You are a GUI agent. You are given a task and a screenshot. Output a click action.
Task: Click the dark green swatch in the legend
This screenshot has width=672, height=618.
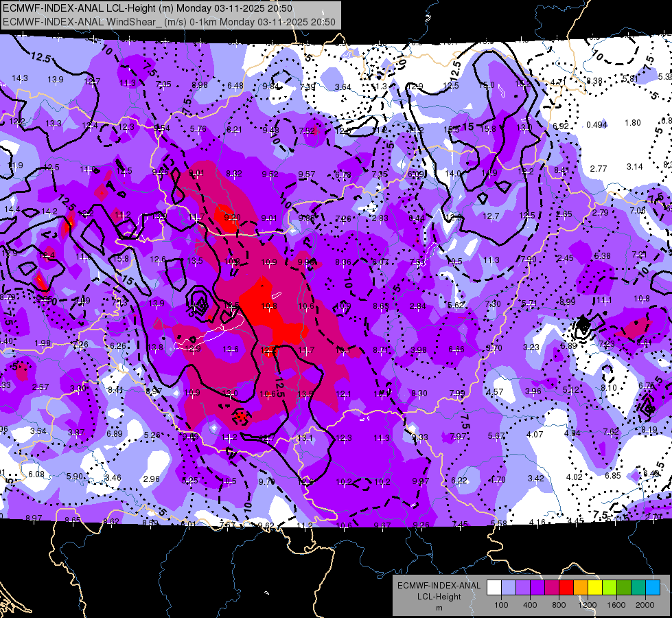(x=624, y=588)
